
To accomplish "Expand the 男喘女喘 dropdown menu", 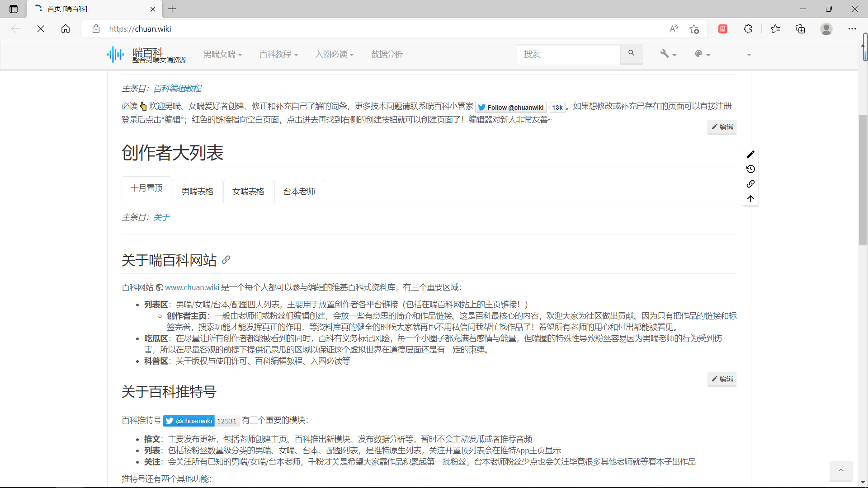I will (222, 54).
